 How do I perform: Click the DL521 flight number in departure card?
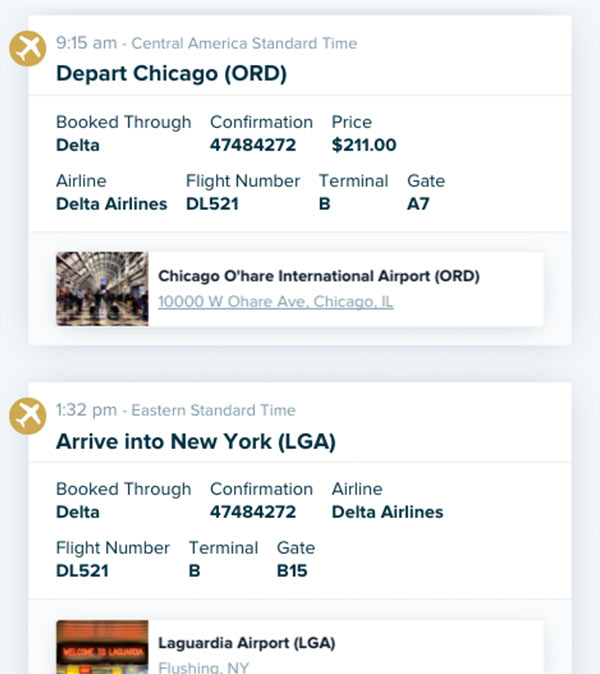212,204
